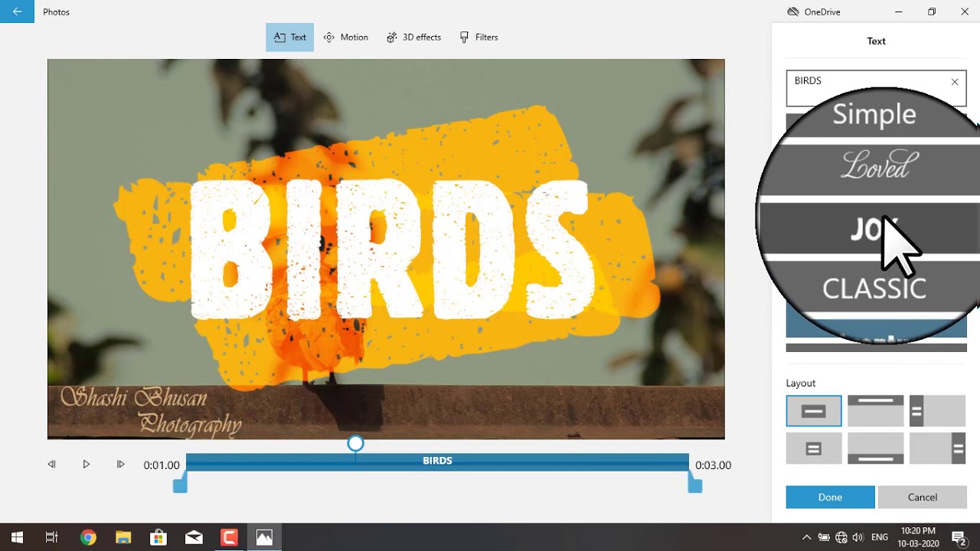Open Task View from the taskbar
Screen dimensions: 980x551
51,537
